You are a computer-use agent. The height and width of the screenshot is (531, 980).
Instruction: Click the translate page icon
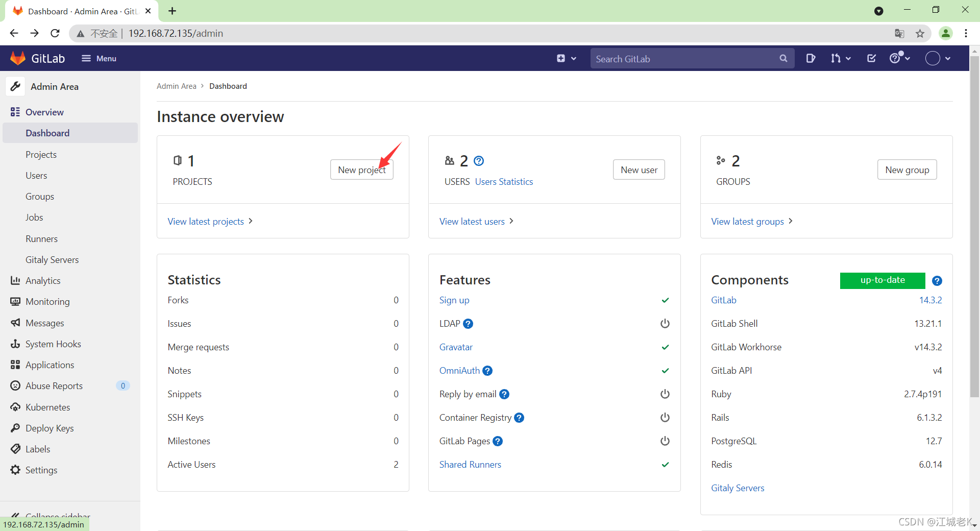point(899,33)
